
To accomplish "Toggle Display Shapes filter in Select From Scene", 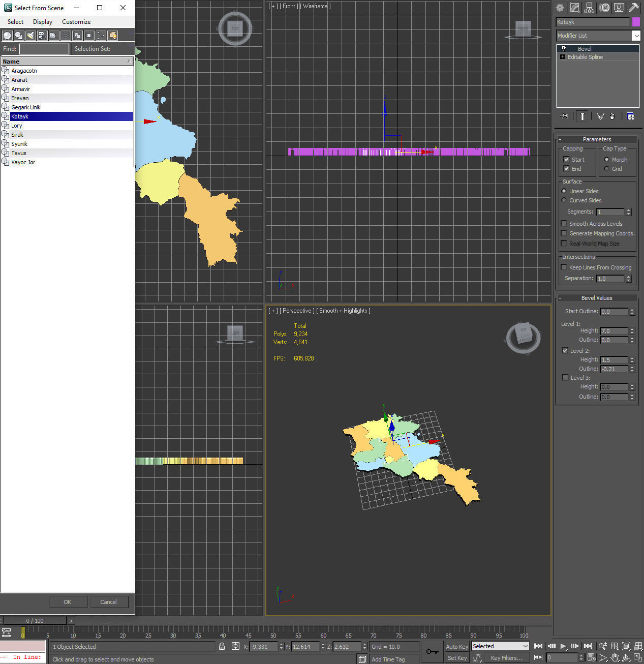I will click(19, 36).
